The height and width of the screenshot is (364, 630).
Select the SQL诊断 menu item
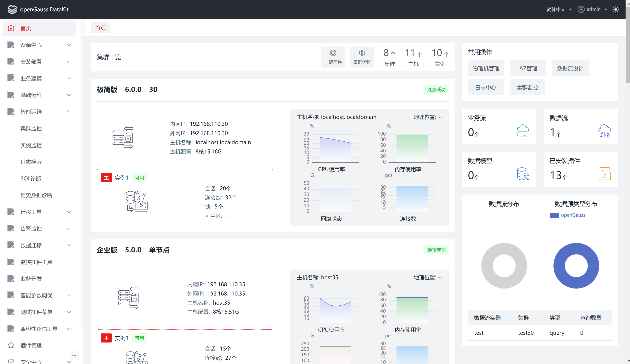click(31, 178)
